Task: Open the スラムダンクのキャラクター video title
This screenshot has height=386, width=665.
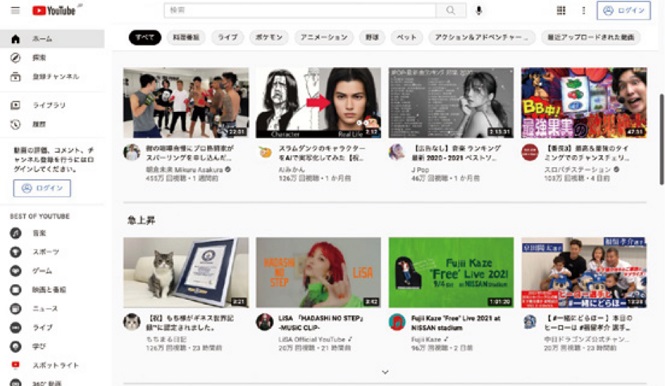Action: click(322, 153)
